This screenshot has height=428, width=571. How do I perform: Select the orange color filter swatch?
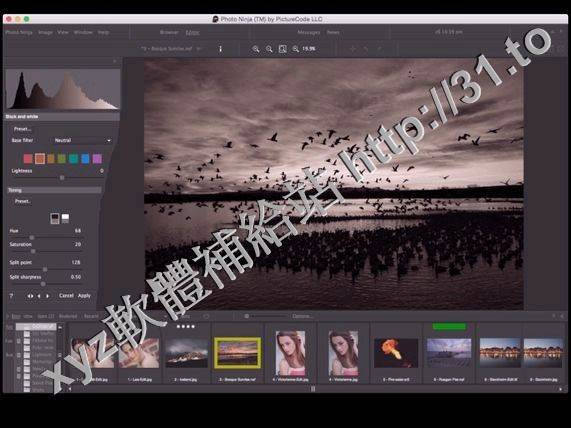tap(40, 158)
